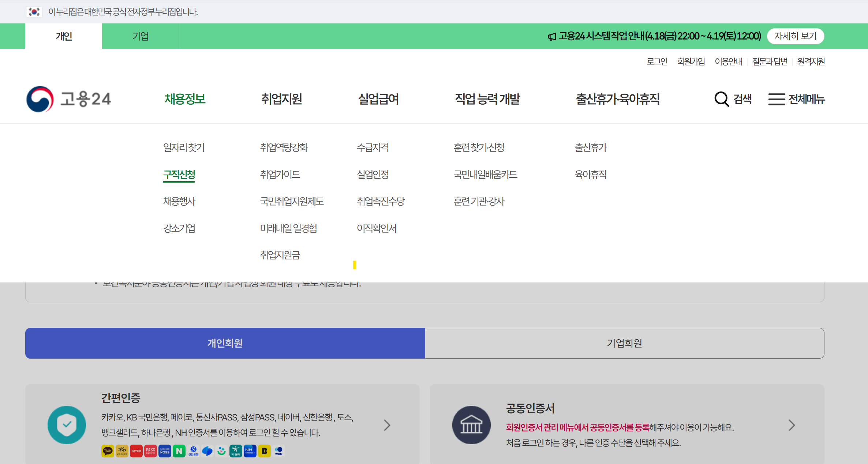Click the 회원가입 link
The height and width of the screenshot is (464, 868).
tap(691, 61)
